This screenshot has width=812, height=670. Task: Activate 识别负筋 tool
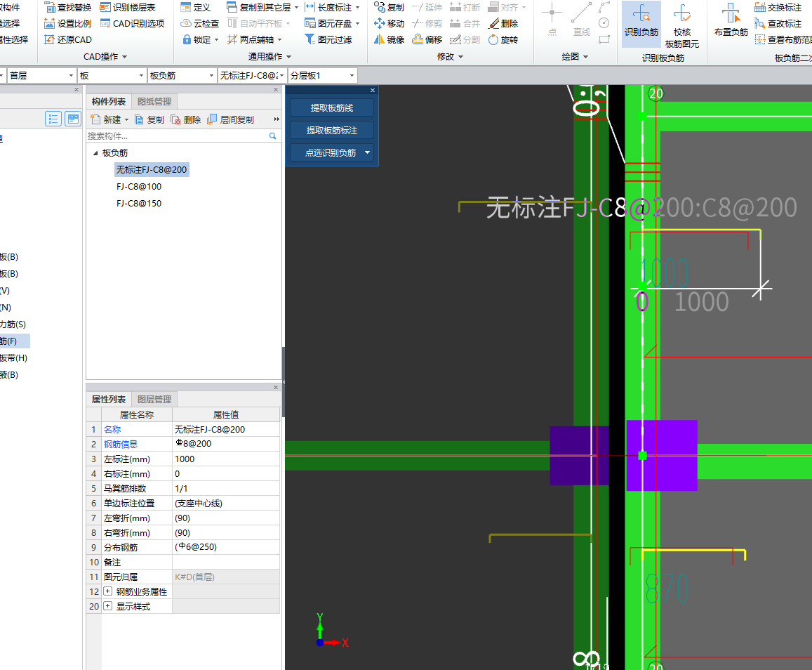(641, 22)
